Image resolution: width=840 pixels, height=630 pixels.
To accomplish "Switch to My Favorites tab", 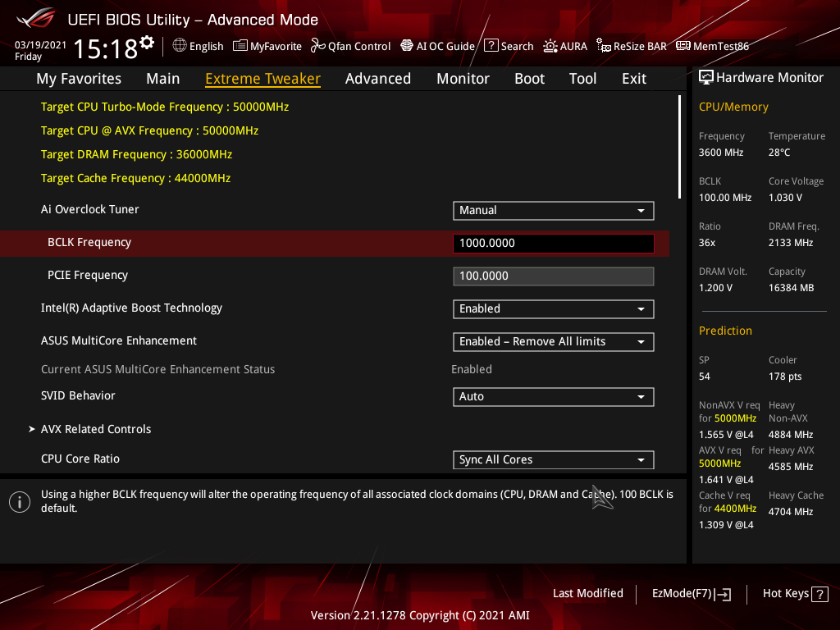I will [79, 79].
